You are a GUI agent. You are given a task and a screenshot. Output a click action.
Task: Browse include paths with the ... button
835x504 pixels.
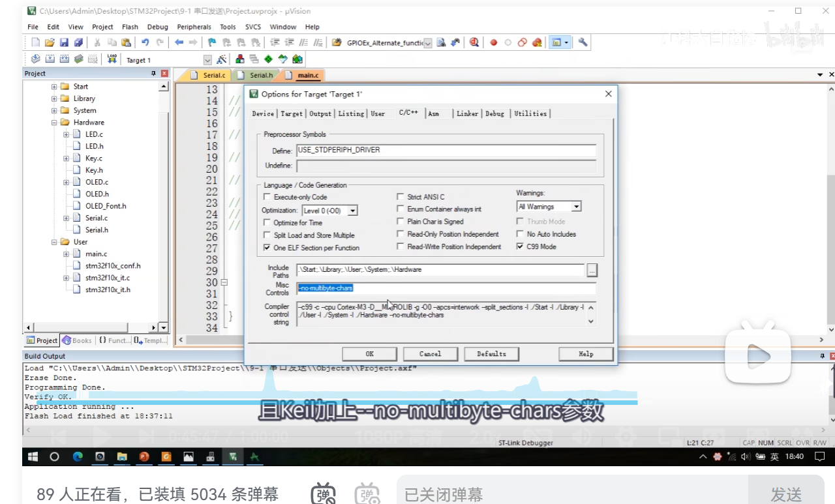click(592, 270)
